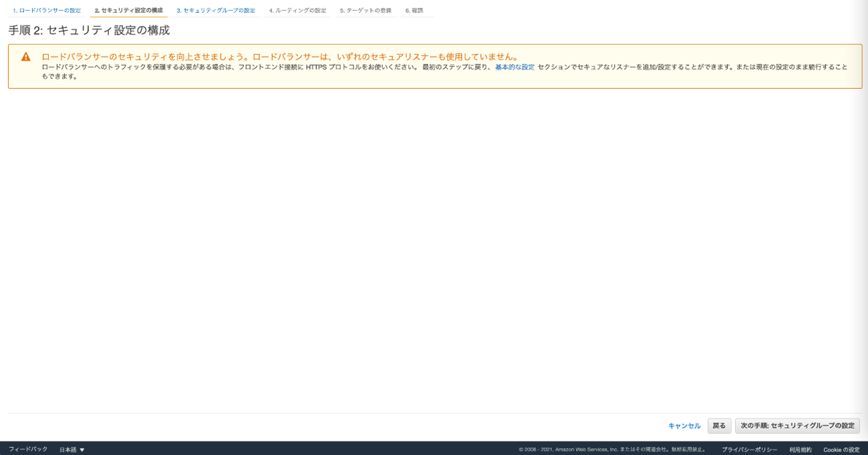Click the orange warning triangle icon
This screenshot has width=868, height=455.
(x=26, y=57)
